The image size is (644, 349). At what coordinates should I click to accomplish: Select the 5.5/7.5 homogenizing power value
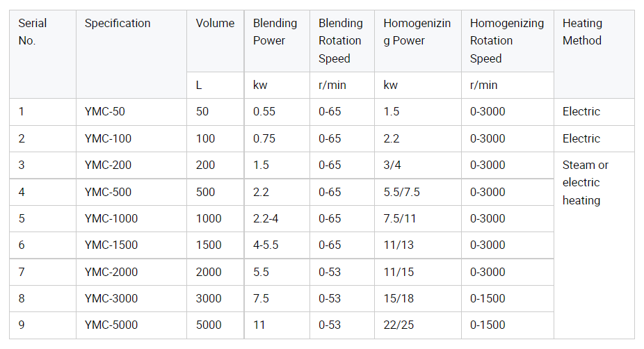point(418,192)
